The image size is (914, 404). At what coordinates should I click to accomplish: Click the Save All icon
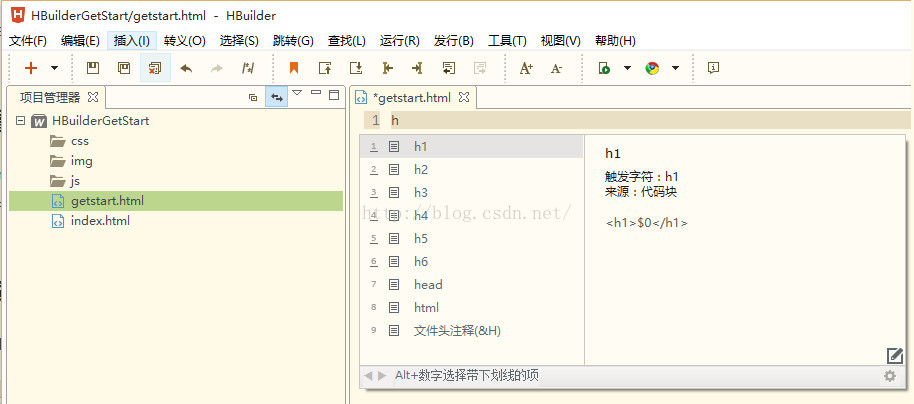point(124,68)
